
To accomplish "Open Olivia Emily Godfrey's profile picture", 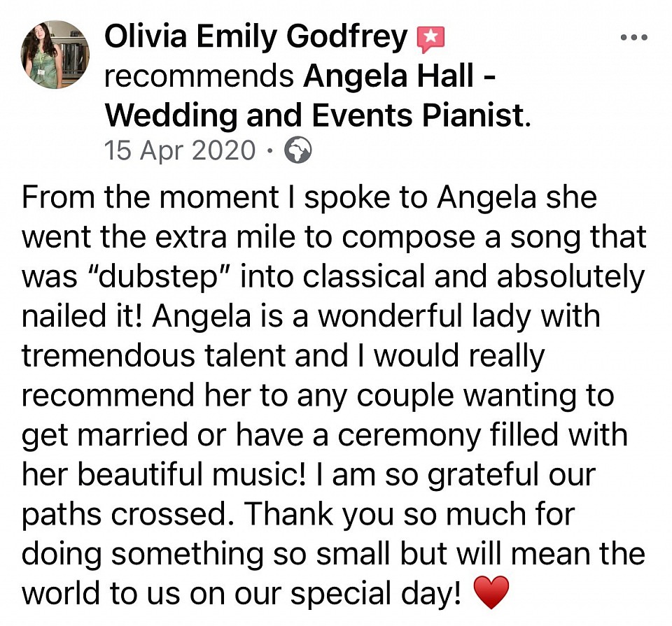I will (55, 55).
